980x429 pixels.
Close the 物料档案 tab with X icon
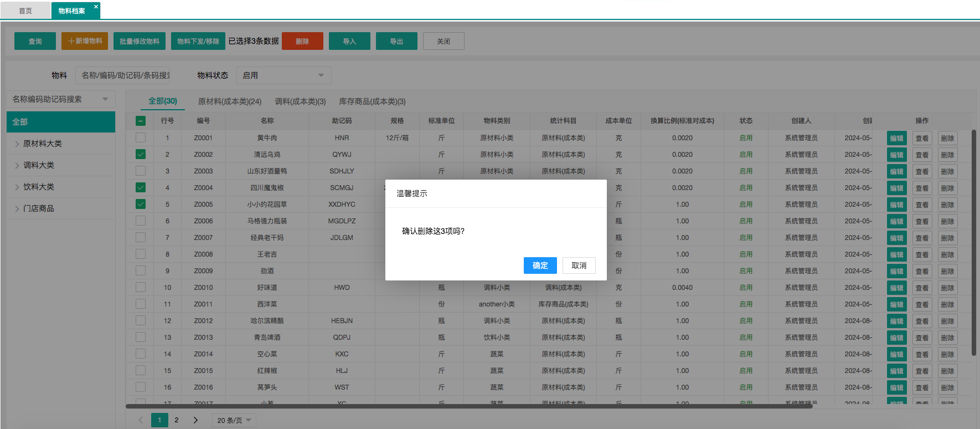tap(96, 7)
